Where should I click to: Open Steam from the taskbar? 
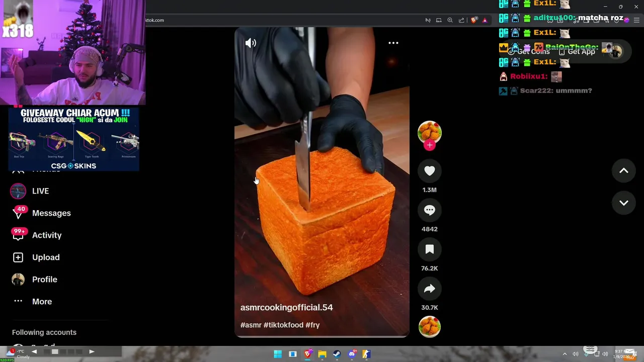337,354
